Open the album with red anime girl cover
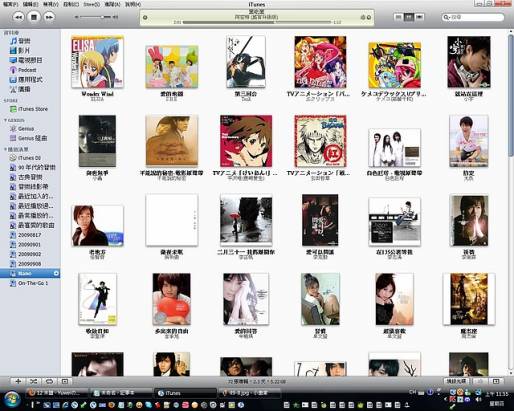The image size is (514, 411). click(246, 141)
